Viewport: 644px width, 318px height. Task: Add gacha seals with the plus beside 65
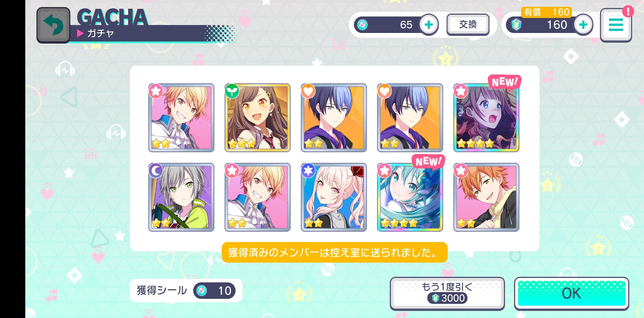[429, 25]
